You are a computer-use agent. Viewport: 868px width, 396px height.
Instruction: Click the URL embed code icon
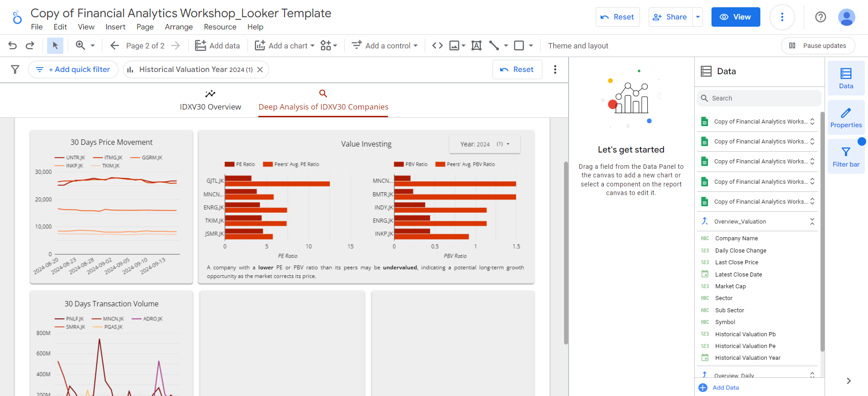coord(437,46)
